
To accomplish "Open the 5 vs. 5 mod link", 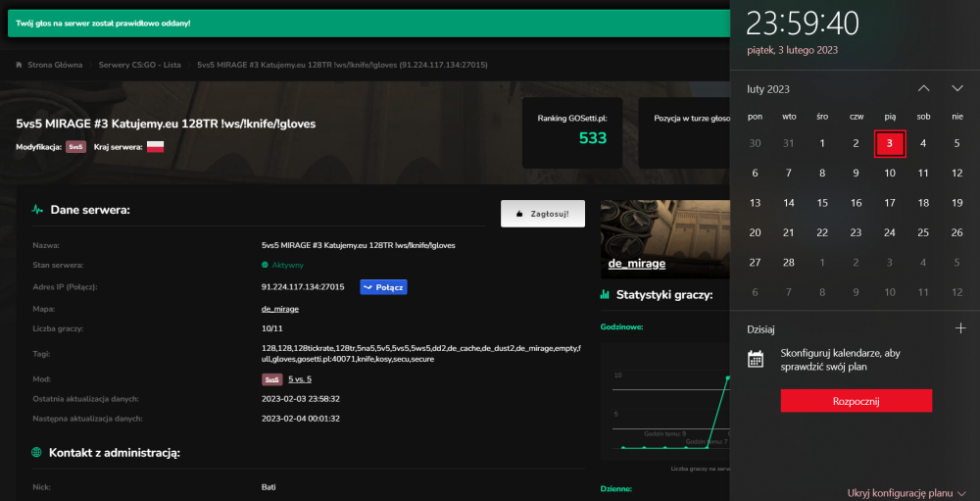I will coord(300,379).
